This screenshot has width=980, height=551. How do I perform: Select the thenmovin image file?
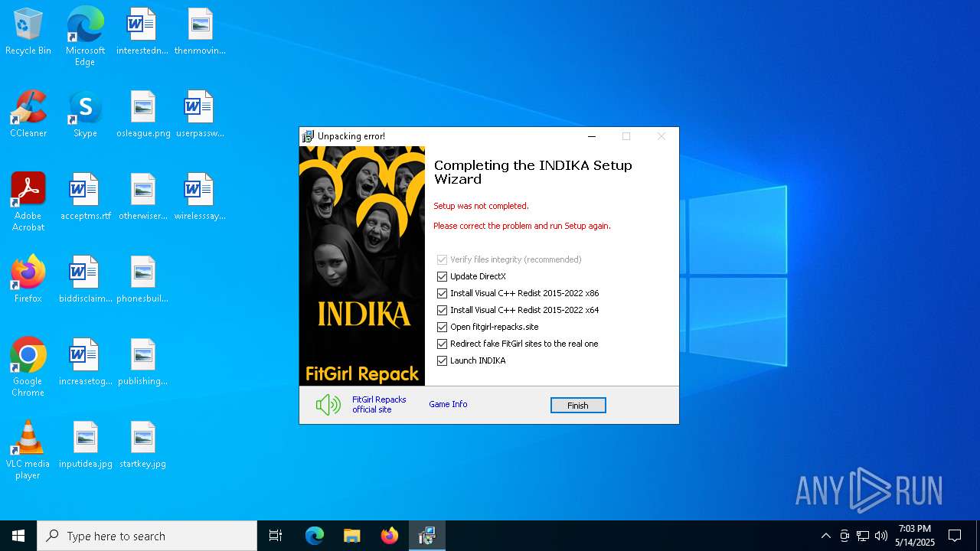(200, 31)
